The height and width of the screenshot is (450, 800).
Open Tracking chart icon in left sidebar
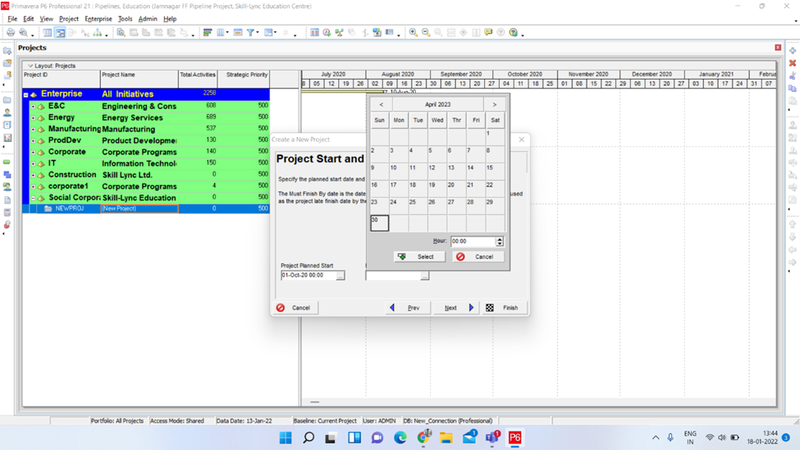click(x=7, y=138)
